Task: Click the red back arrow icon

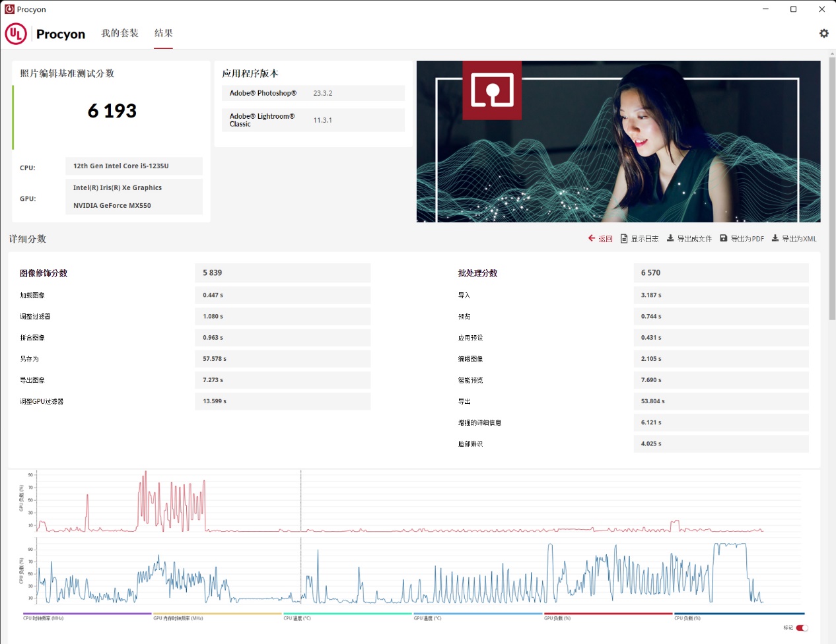Action: tap(592, 238)
